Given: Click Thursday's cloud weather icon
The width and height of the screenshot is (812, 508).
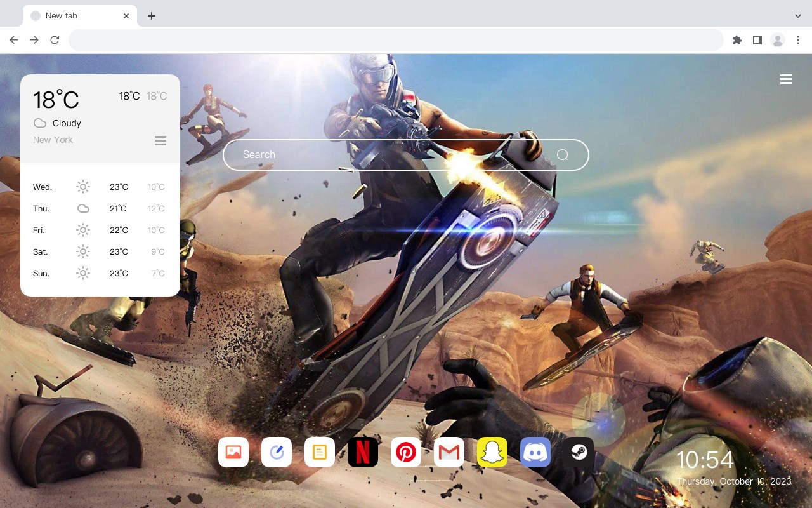Looking at the screenshot, I should point(83,208).
